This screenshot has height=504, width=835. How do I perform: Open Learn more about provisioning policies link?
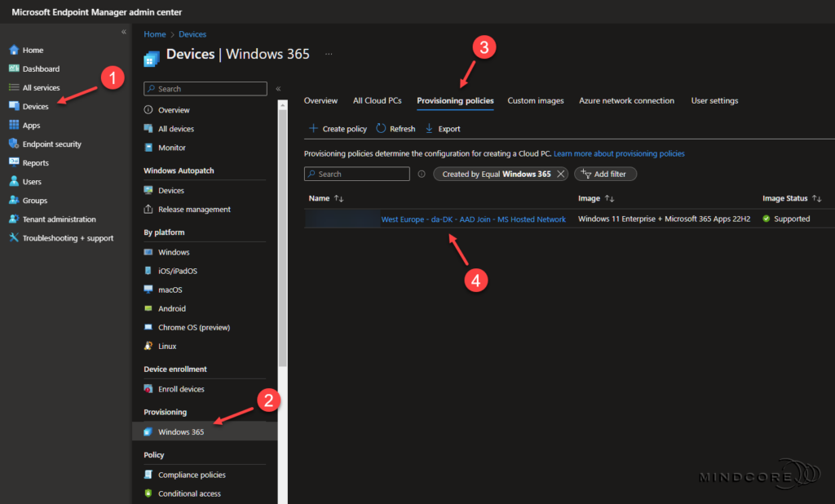coord(619,153)
